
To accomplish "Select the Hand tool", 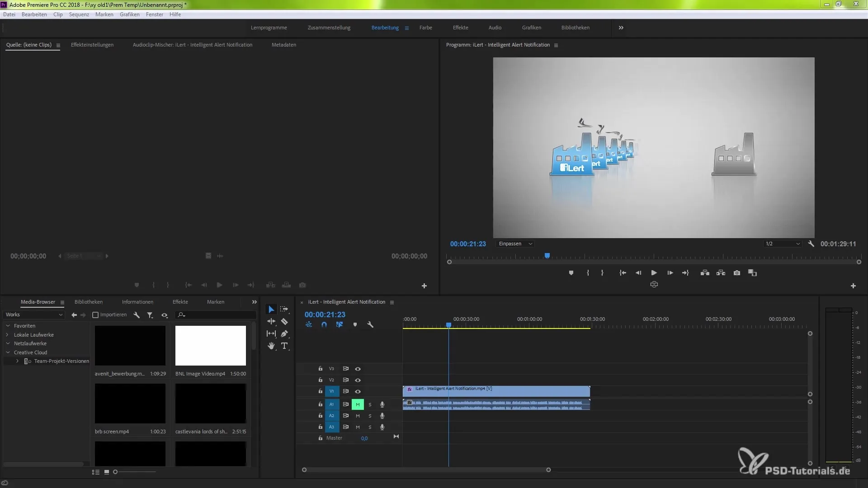I will (x=271, y=346).
